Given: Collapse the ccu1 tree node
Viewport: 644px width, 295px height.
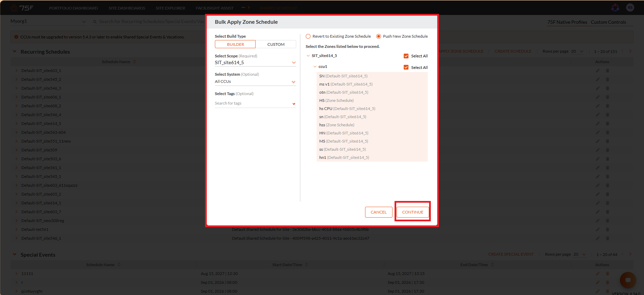Looking at the screenshot, I should point(315,67).
